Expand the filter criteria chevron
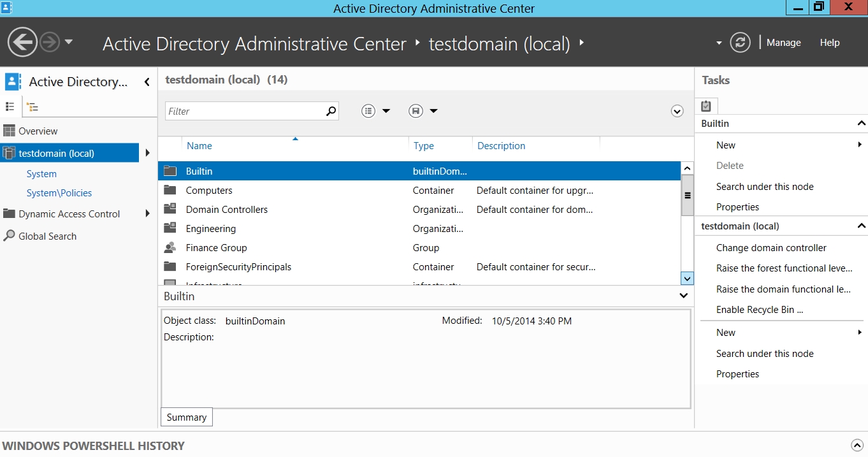868x457 pixels. click(x=677, y=112)
